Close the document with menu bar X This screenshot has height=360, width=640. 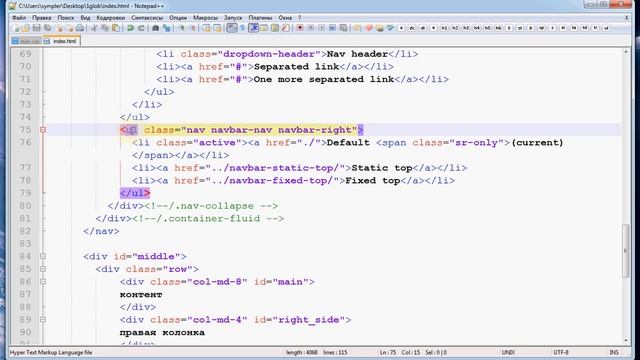click(x=627, y=18)
